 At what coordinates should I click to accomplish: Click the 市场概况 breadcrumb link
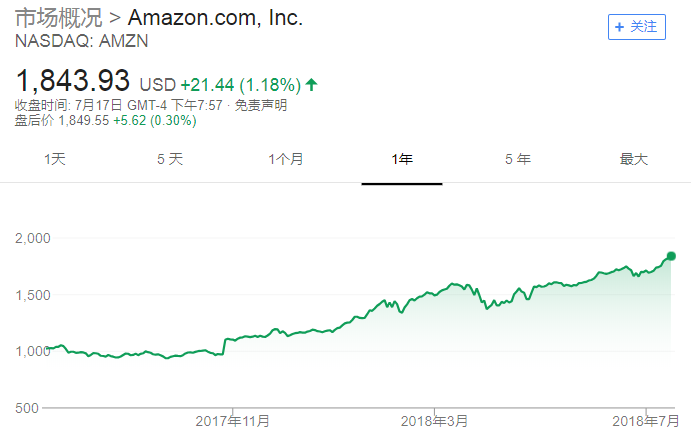pos(58,18)
